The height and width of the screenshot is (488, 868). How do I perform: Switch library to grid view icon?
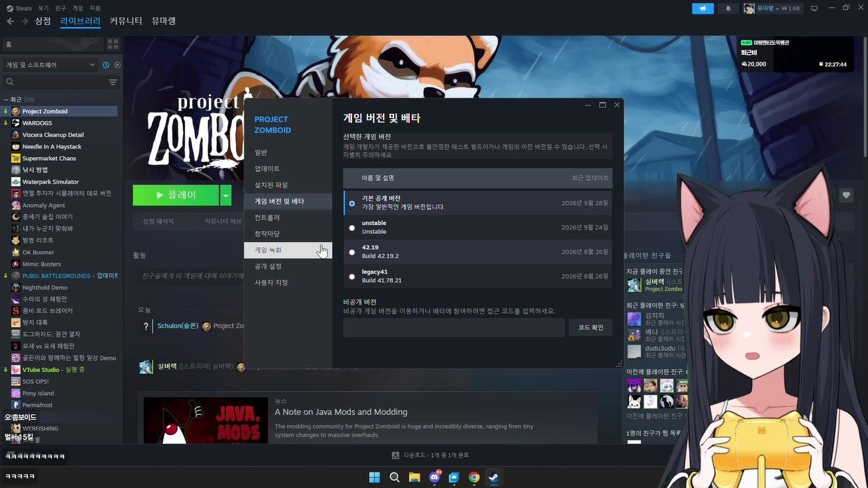click(x=113, y=44)
